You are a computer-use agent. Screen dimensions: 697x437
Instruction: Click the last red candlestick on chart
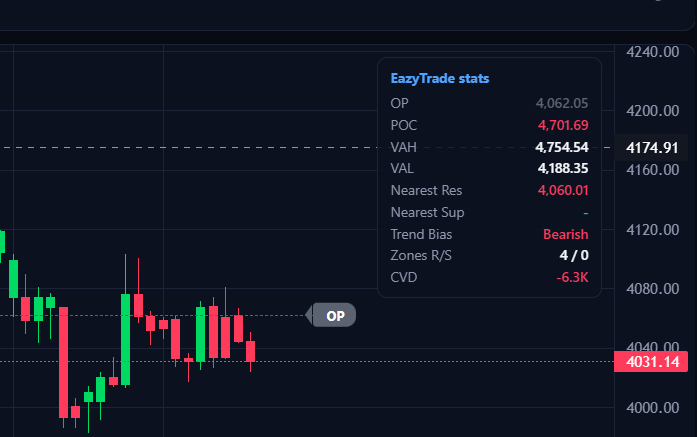coord(250,351)
